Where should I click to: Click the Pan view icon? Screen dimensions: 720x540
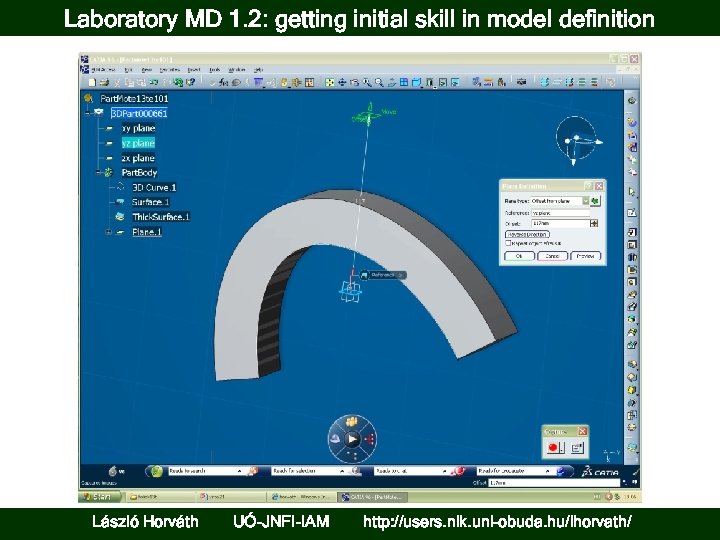tap(342, 83)
